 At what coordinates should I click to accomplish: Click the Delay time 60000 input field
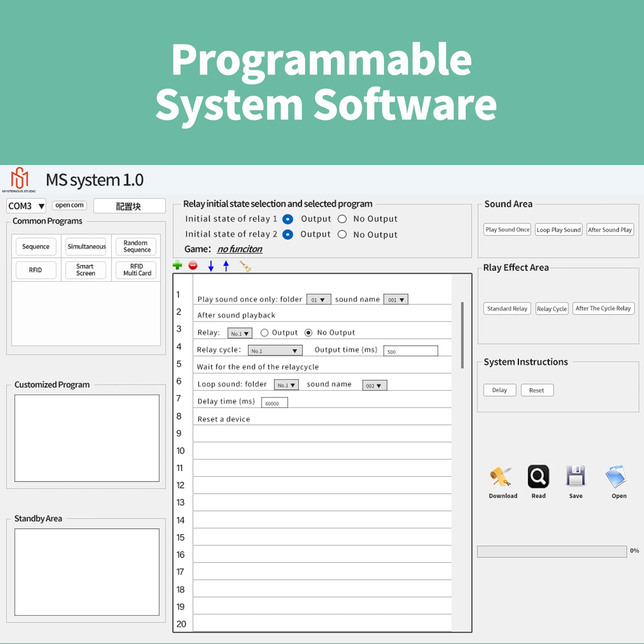[275, 402]
